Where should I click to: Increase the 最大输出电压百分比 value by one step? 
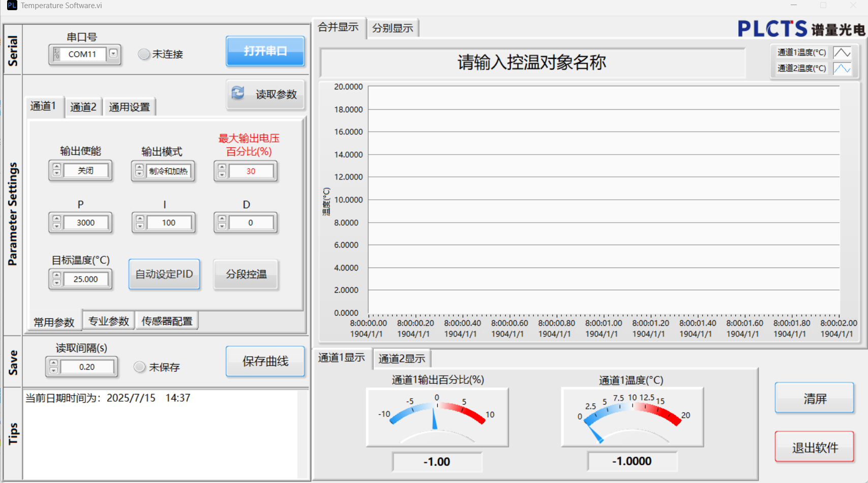click(x=222, y=167)
